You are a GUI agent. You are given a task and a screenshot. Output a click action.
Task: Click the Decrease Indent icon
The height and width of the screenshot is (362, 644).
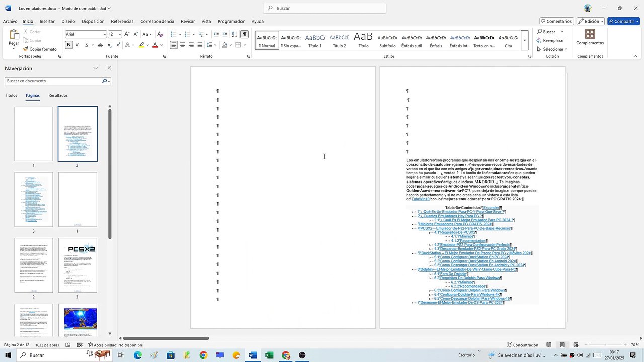click(x=216, y=34)
